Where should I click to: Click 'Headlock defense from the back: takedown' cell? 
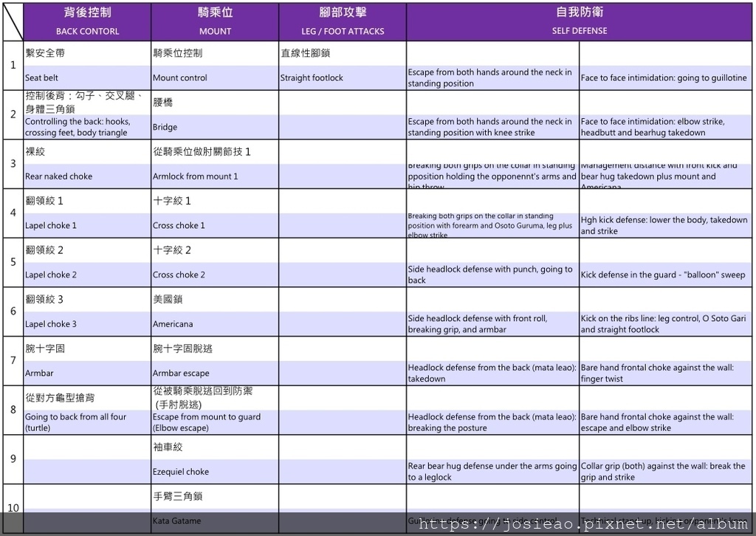click(492, 373)
